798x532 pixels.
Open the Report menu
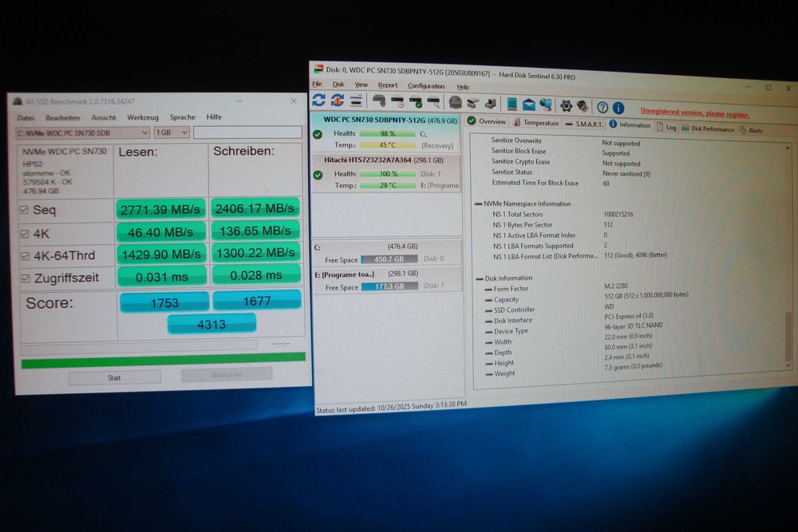click(387, 85)
